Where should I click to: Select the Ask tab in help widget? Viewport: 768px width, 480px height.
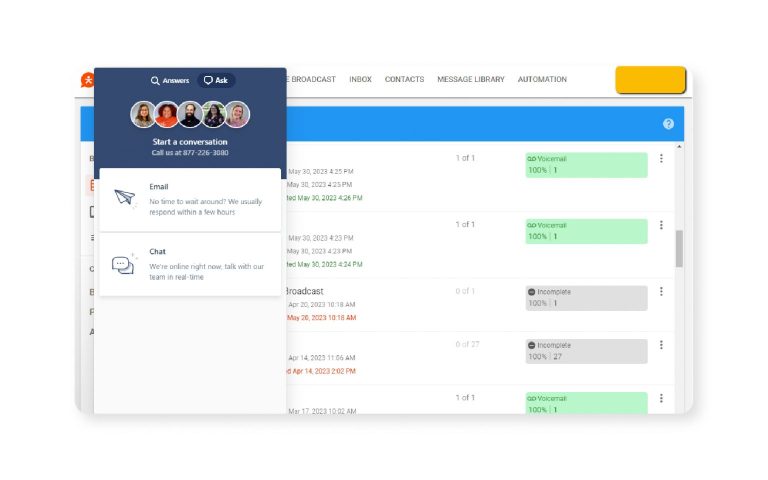pos(216,80)
